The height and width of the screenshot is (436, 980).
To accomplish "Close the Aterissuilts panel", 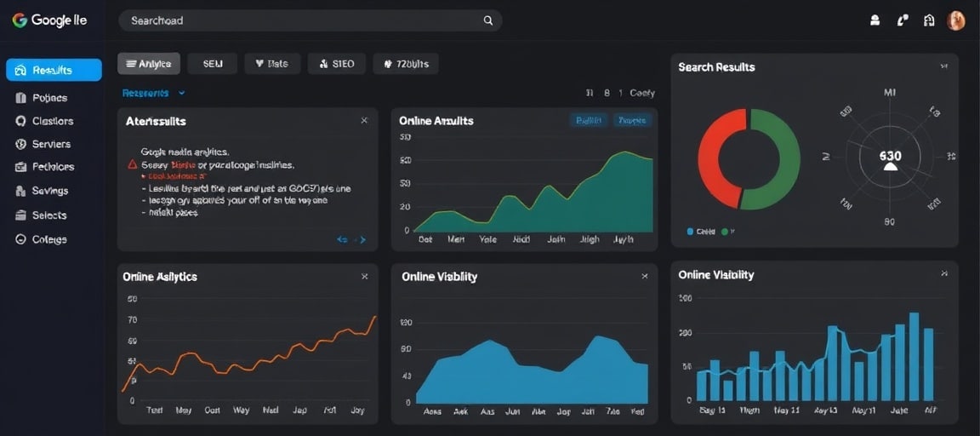I will pyautogui.click(x=364, y=121).
